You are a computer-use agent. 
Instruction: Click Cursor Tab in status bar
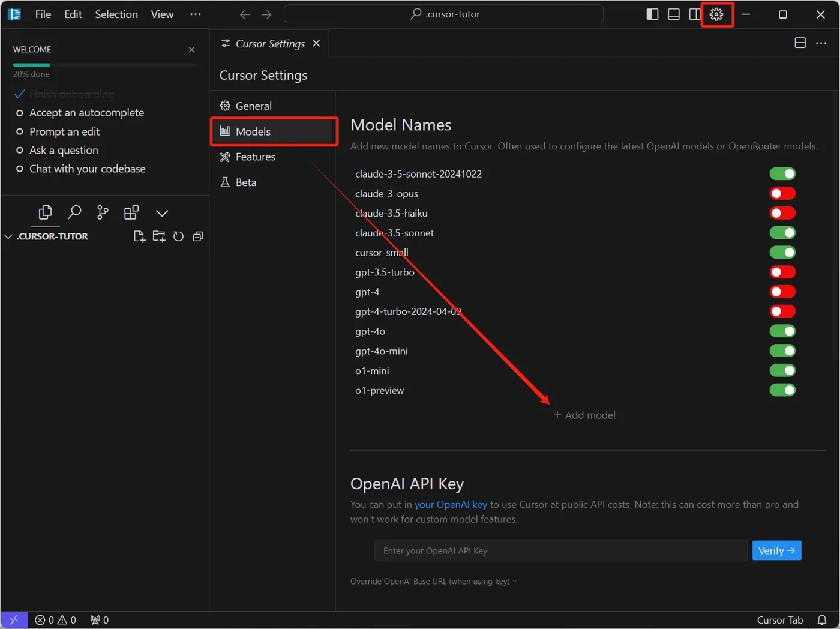pos(780,620)
